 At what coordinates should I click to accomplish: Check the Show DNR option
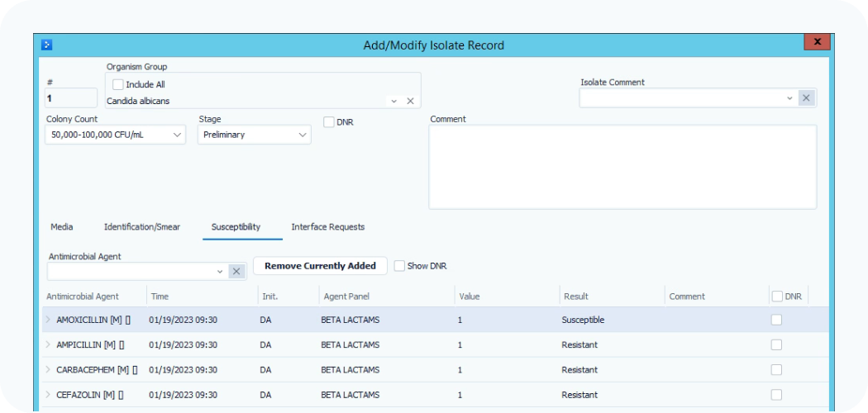[x=400, y=266]
